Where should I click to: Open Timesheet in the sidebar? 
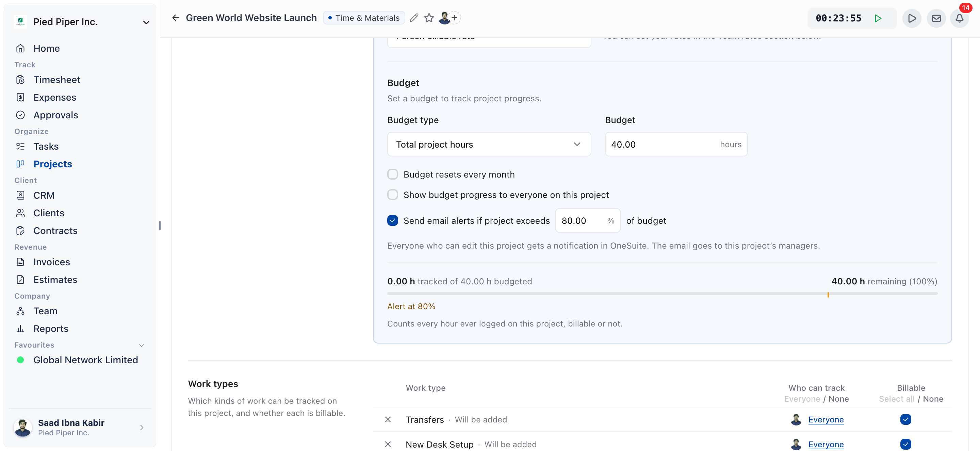pos(57,80)
